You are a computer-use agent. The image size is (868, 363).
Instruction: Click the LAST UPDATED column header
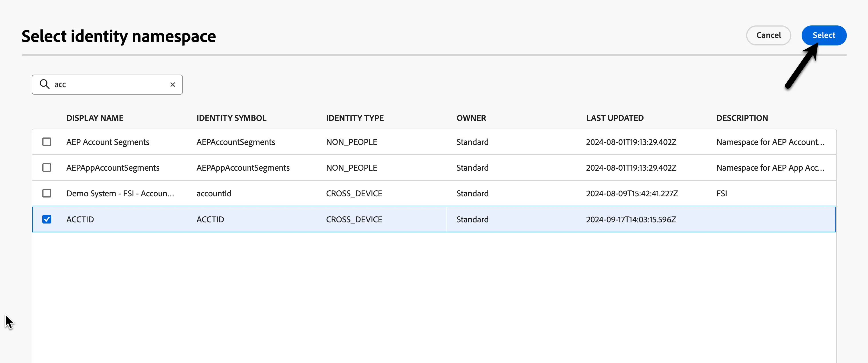tap(615, 118)
